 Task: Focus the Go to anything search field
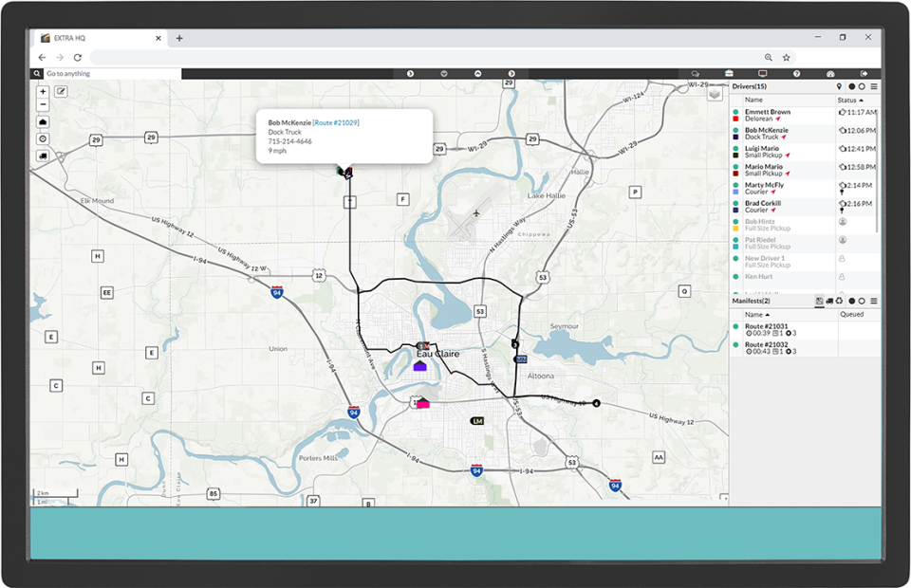tap(113, 74)
